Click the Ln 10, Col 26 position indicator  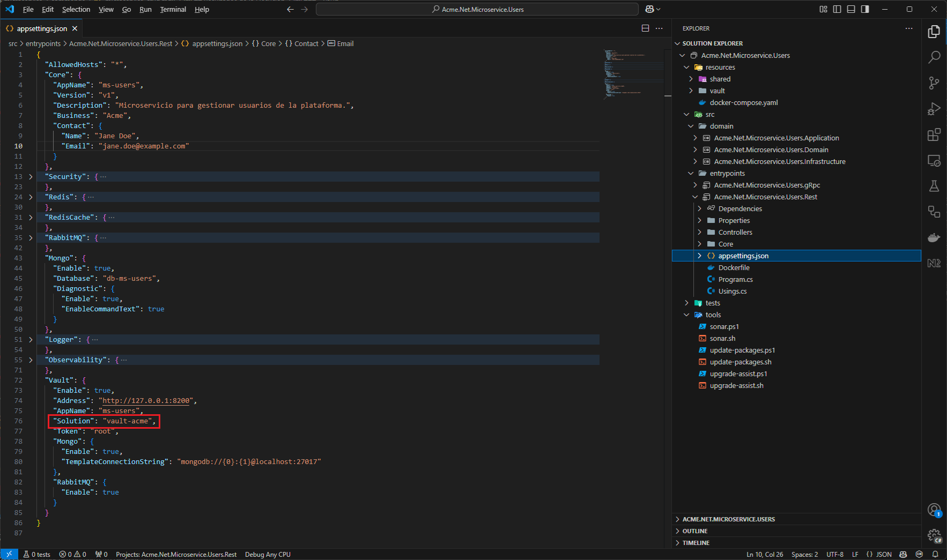(x=765, y=554)
